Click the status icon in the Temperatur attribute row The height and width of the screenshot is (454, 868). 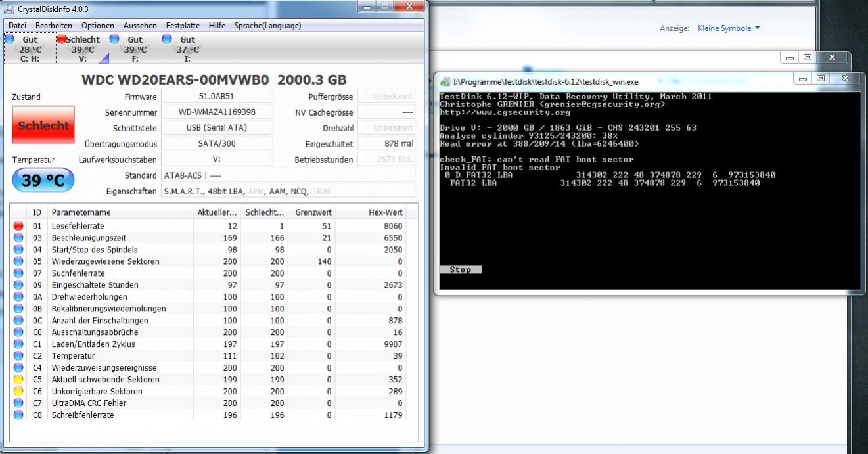coord(18,356)
